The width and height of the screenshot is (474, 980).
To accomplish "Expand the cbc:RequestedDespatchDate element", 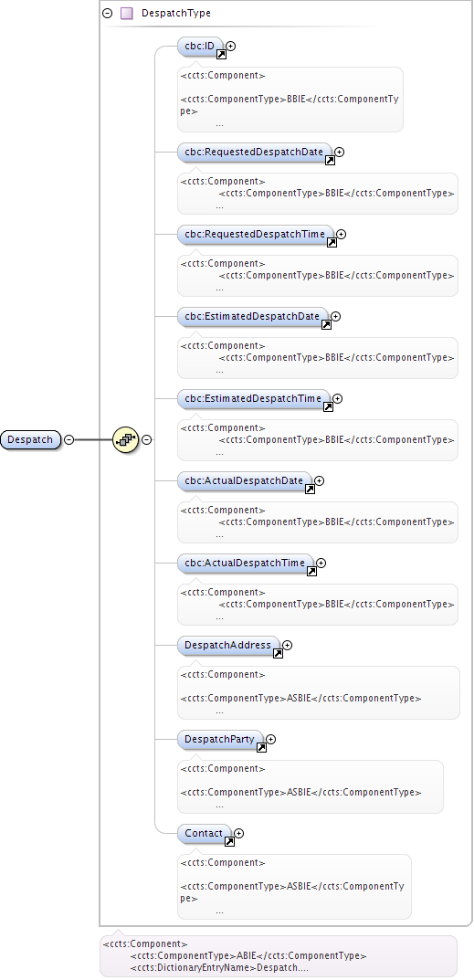I will [340, 152].
